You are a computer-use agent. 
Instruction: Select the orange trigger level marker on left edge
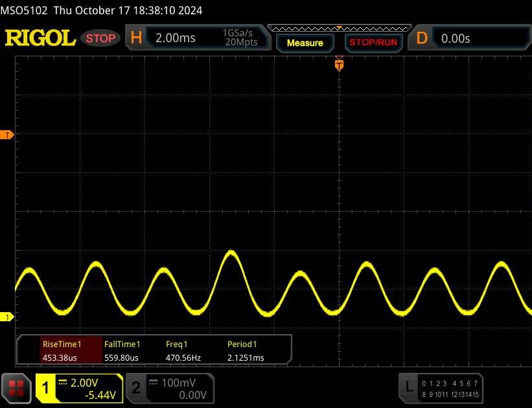[8, 135]
